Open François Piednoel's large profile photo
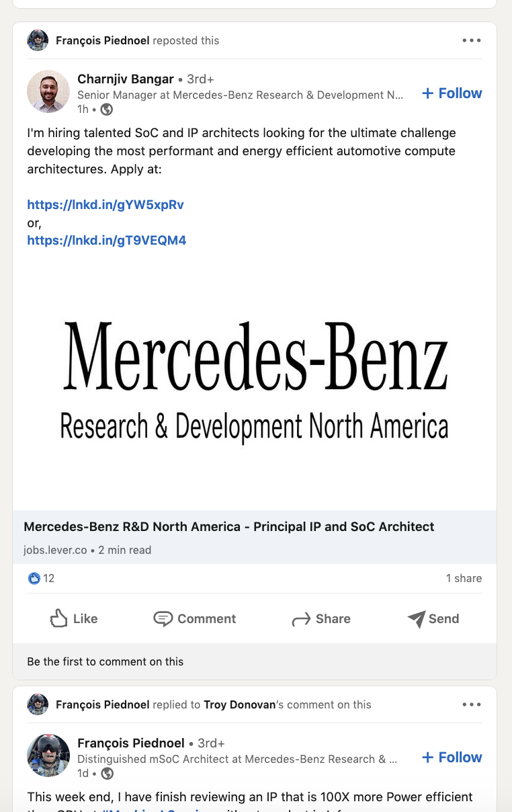This screenshot has height=812, width=512. (48, 756)
